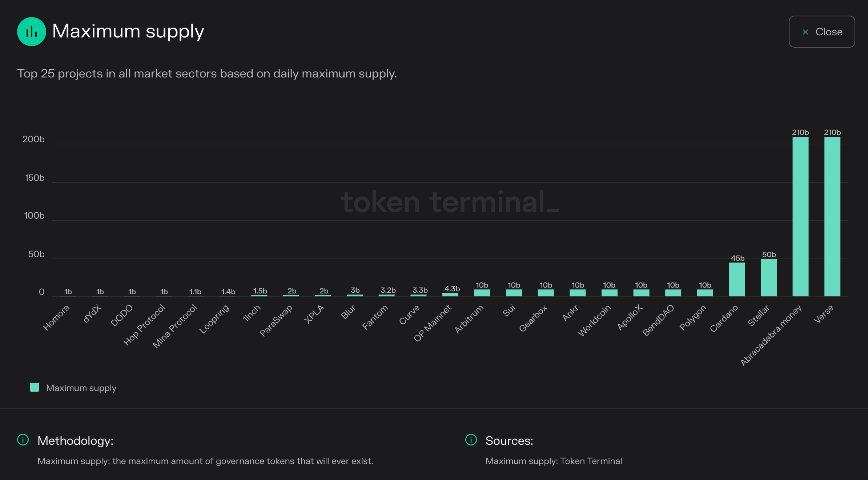868x480 pixels.
Task: Click the Arbitrum 10b bar
Action: [482, 293]
